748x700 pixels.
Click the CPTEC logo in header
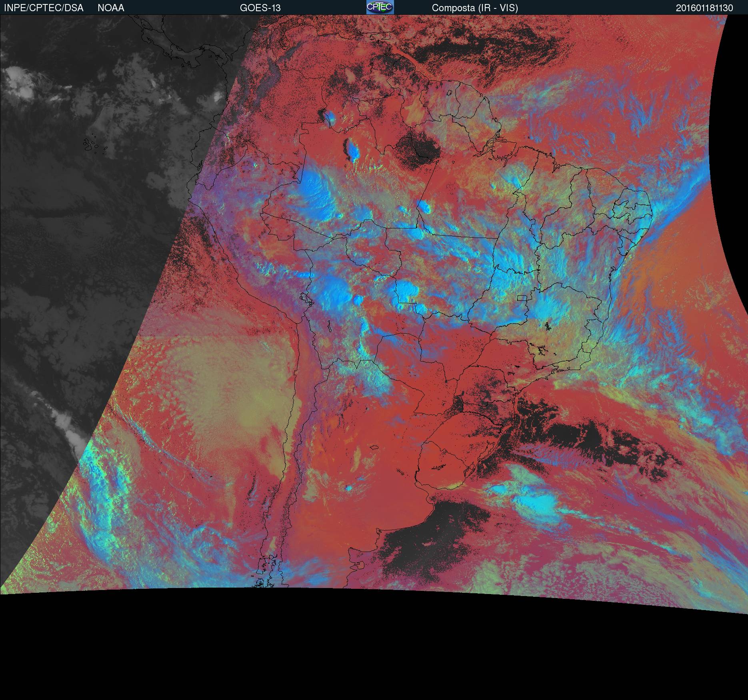coord(380,7)
